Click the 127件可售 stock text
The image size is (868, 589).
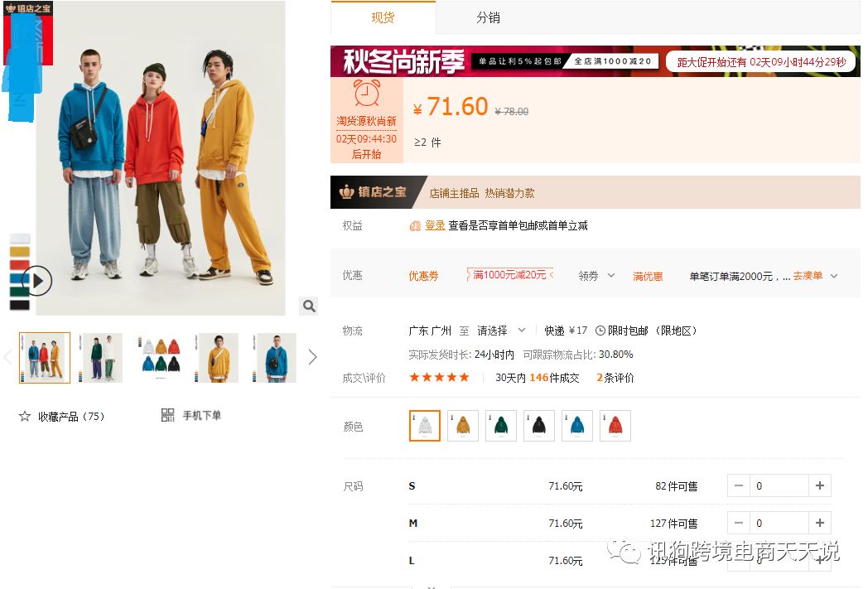coord(673,523)
